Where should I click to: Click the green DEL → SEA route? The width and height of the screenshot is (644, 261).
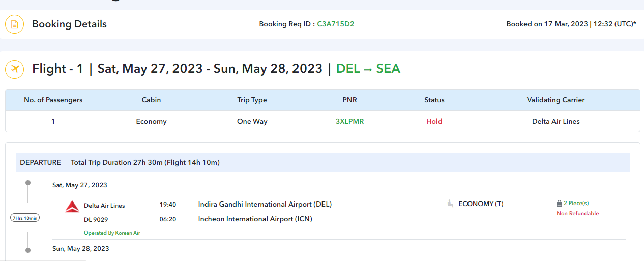368,69
